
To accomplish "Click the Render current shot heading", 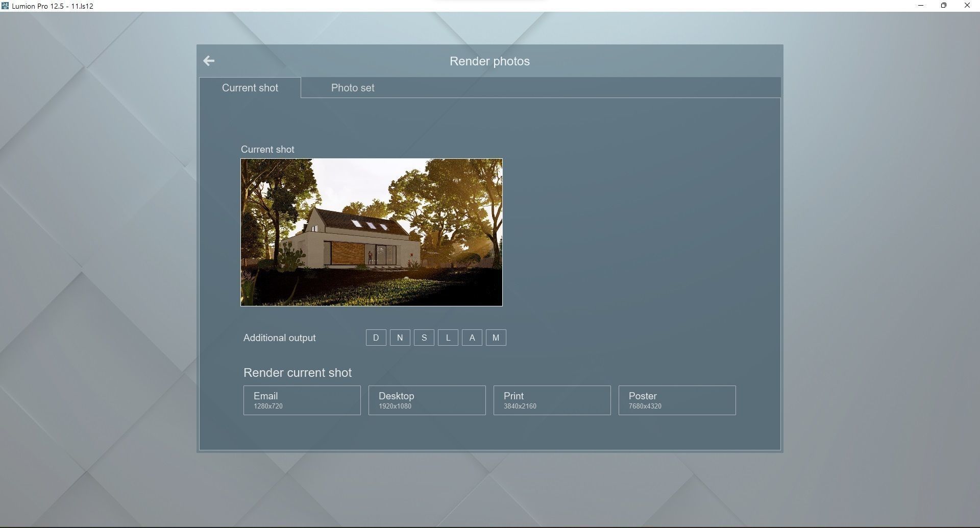I will (298, 373).
